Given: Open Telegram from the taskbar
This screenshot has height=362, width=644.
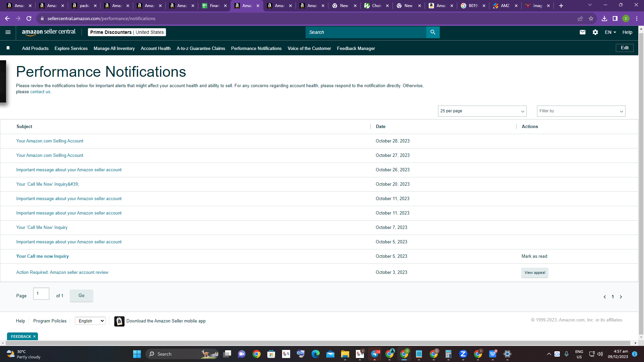Looking at the screenshot, I should [375, 354].
